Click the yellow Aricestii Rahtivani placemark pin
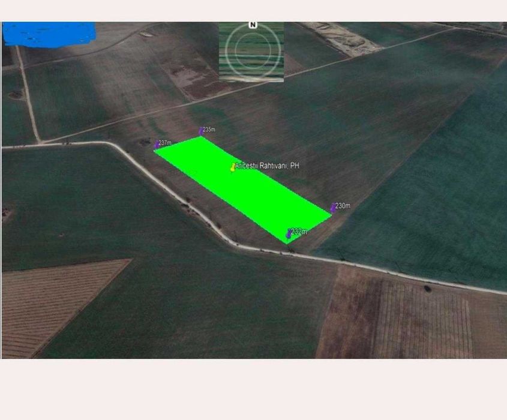The height and width of the screenshot is (420, 507). [x=233, y=167]
